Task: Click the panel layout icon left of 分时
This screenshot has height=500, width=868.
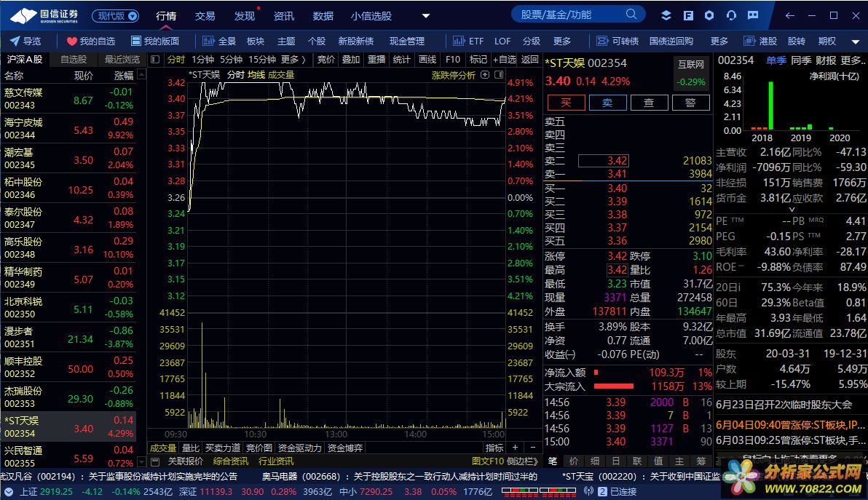Action: click(x=155, y=59)
